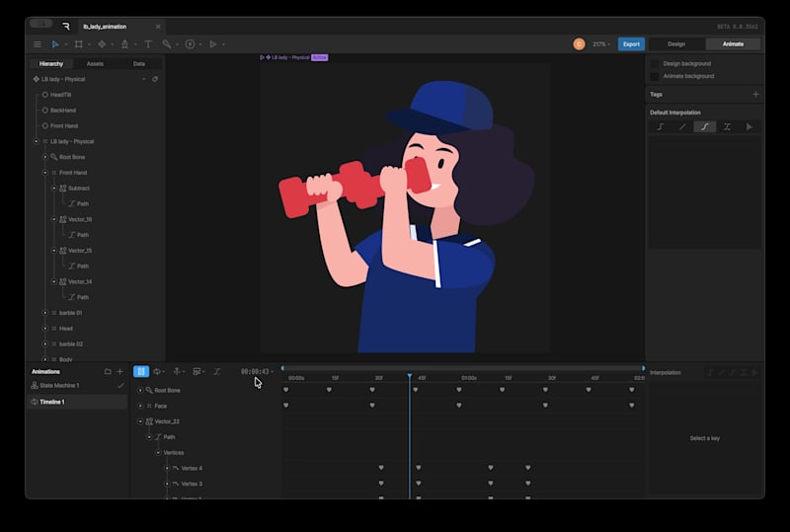Click the timeline interpolation curve icon
Screen dimensions: 790x532
217,372
